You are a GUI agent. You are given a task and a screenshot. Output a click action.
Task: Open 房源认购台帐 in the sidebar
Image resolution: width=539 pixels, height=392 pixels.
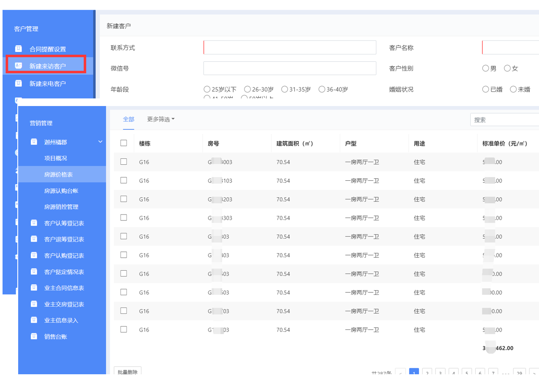click(61, 191)
